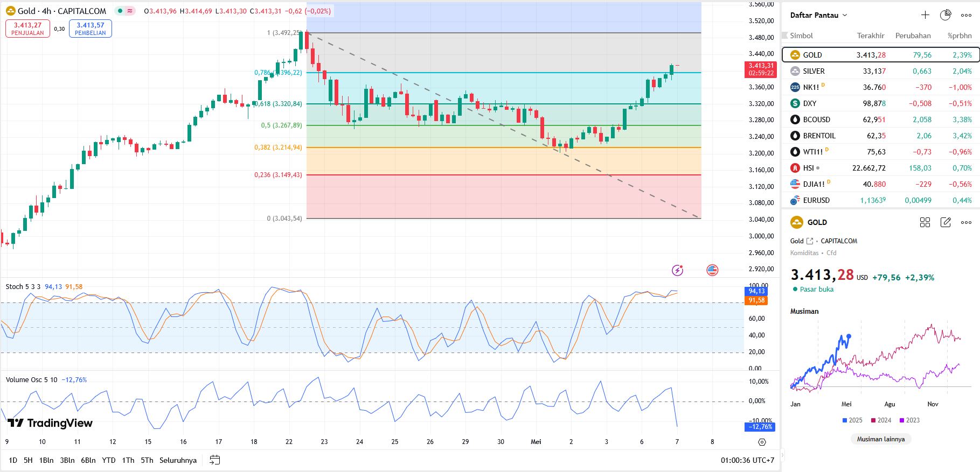980x472 pixels.
Task: Click the Terakhir column header to sort
Action: [x=870, y=36]
